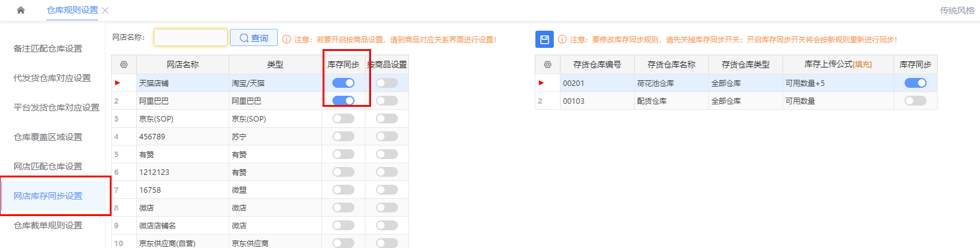Click the info icon beside save button
This screenshot has height=248, width=980.
tap(562, 39)
